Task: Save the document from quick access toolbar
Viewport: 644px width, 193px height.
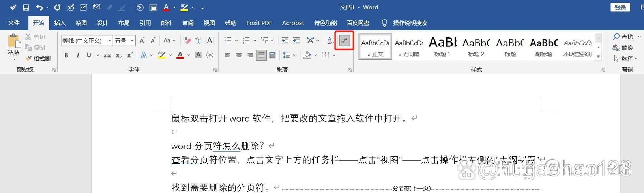Action: click(x=26, y=7)
